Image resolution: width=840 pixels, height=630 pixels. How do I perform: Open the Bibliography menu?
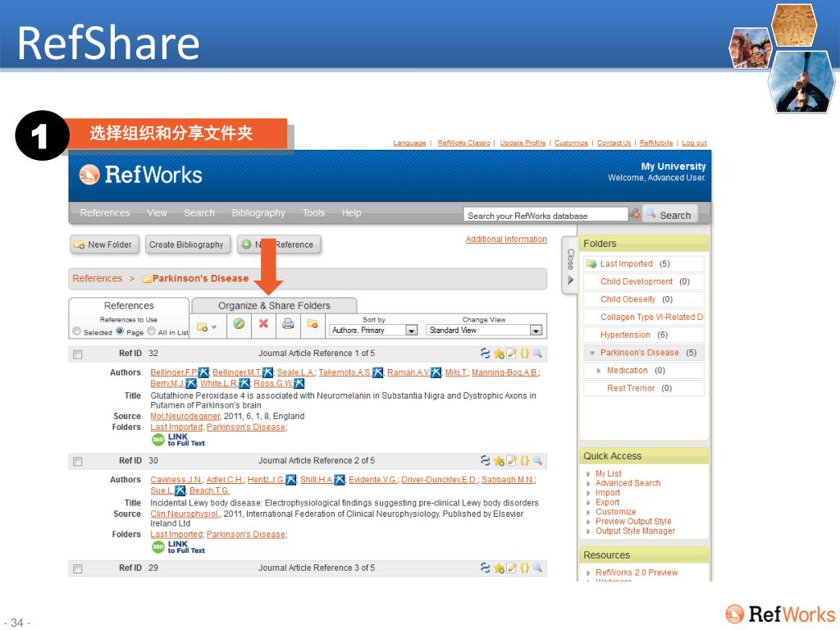coord(258,212)
